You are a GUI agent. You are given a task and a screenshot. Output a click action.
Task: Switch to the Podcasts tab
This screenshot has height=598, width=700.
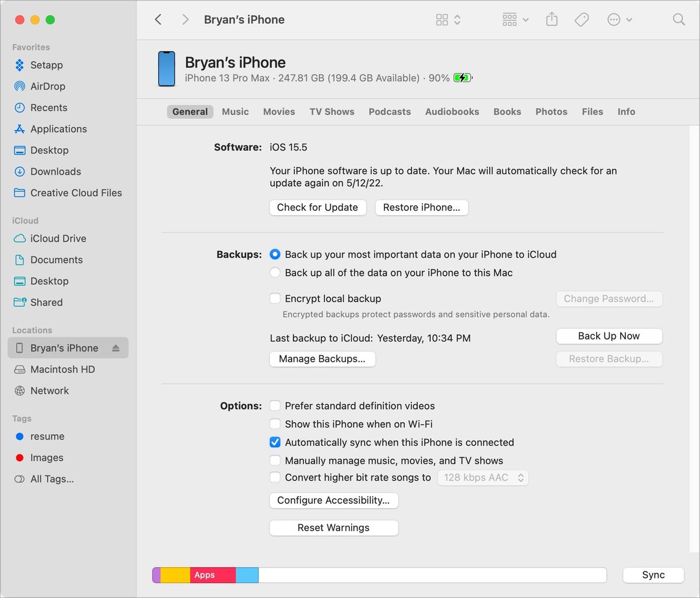coord(390,111)
